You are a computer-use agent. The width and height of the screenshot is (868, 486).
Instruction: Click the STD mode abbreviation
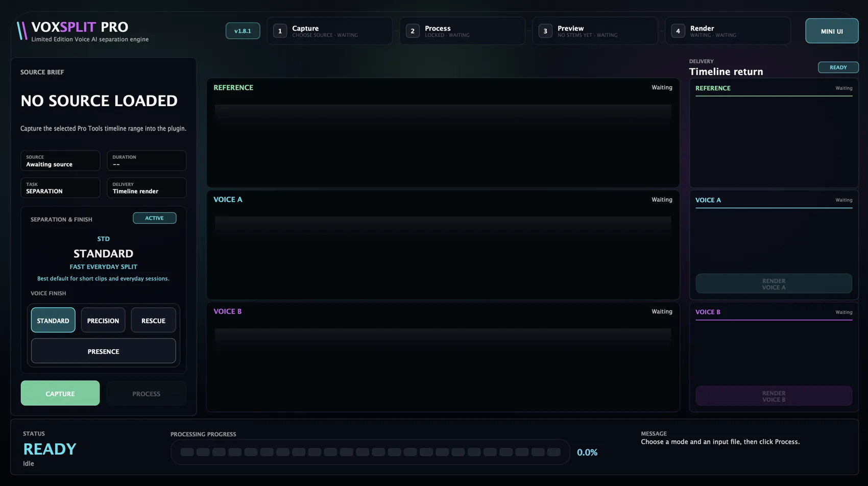(103, 239)
